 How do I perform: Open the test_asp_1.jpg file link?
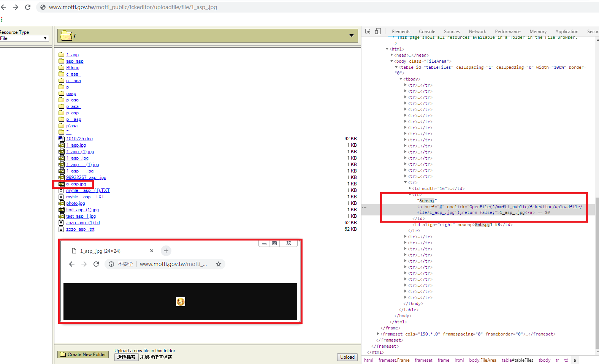(81, 216)
